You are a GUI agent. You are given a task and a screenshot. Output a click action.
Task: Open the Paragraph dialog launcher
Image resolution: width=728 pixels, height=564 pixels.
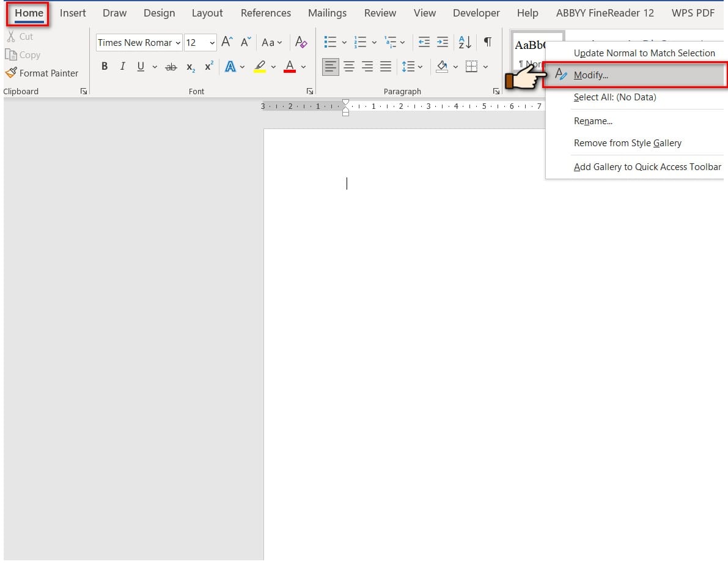pos(496,92)
